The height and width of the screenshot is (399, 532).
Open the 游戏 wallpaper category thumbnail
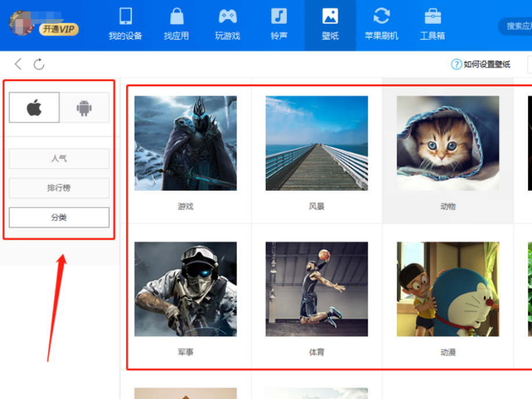[x=186, y=143]
